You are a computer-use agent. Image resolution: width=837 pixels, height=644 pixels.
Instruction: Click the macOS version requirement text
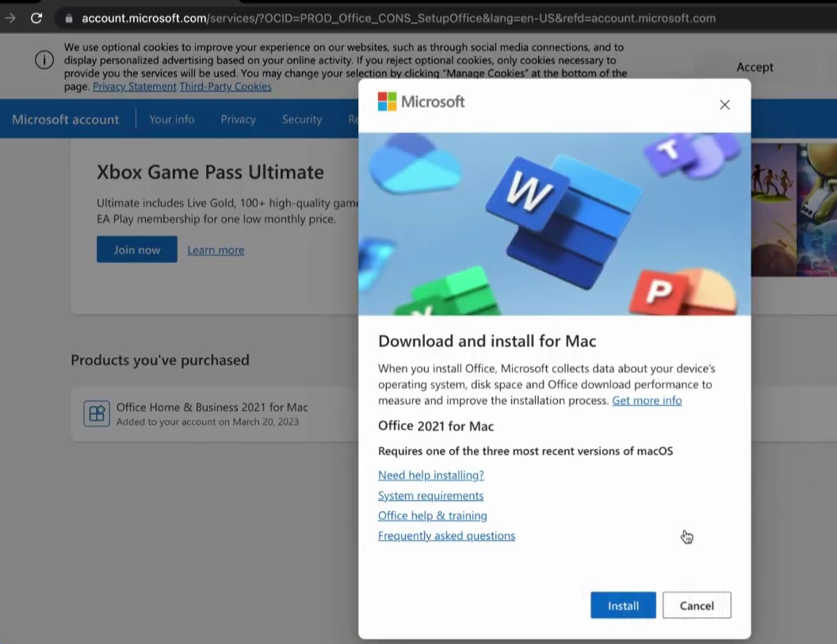coord(526,451)
